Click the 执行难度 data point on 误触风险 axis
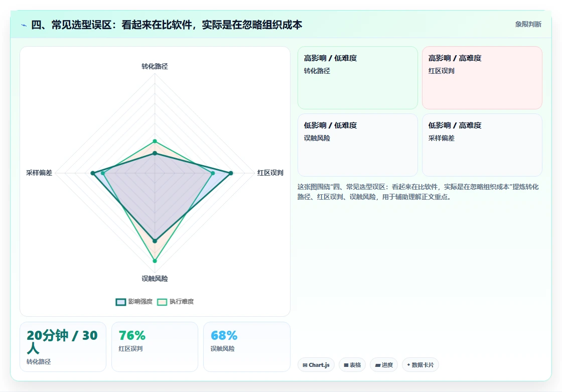 pyautogui.click(x=155, y=260)
